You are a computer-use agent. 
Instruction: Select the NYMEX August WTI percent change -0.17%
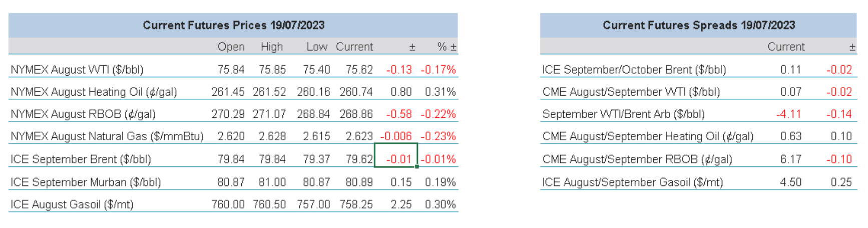click(x=439, y=70)
